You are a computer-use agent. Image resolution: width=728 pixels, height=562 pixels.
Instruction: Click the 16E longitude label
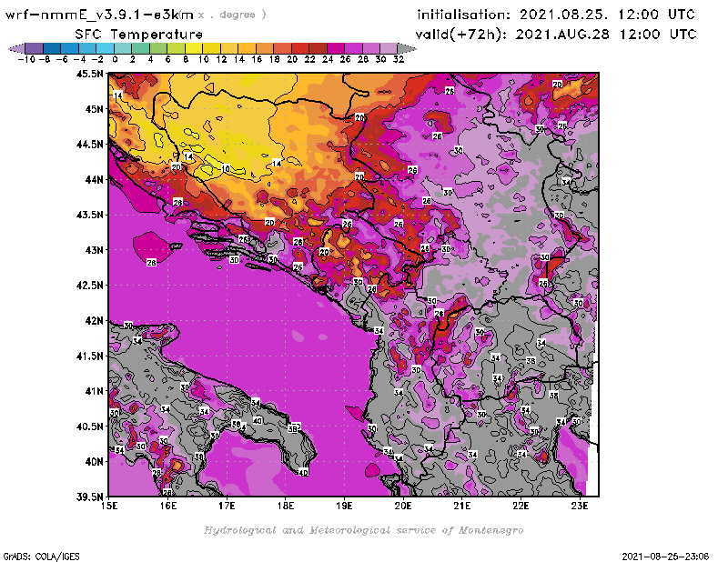(x=168, y=506)
